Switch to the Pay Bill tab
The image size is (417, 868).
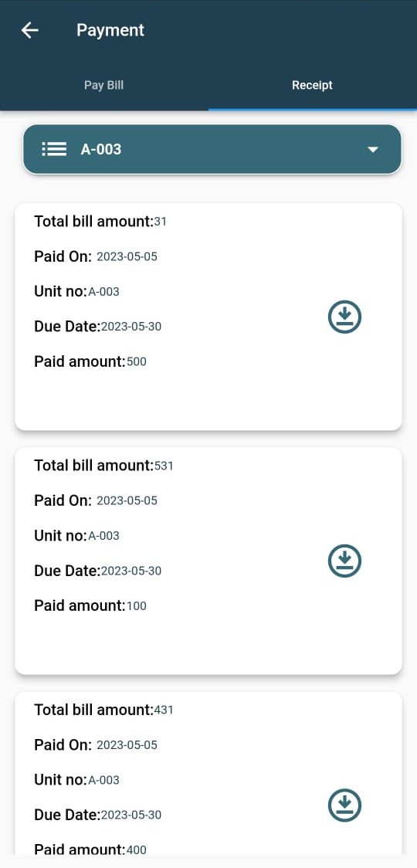103,85
